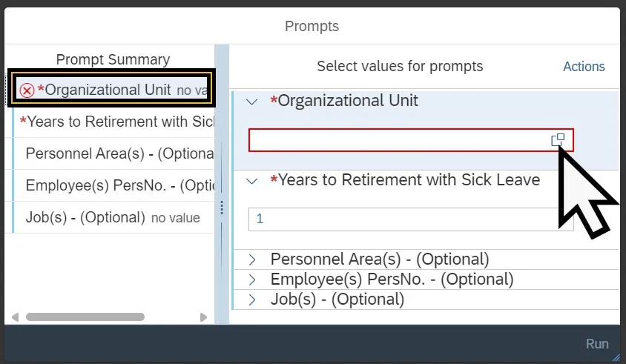Collapse the Organizational Unit prompt section
The height and width of the screenshot is (364, 626).
(x=252, y=102)
